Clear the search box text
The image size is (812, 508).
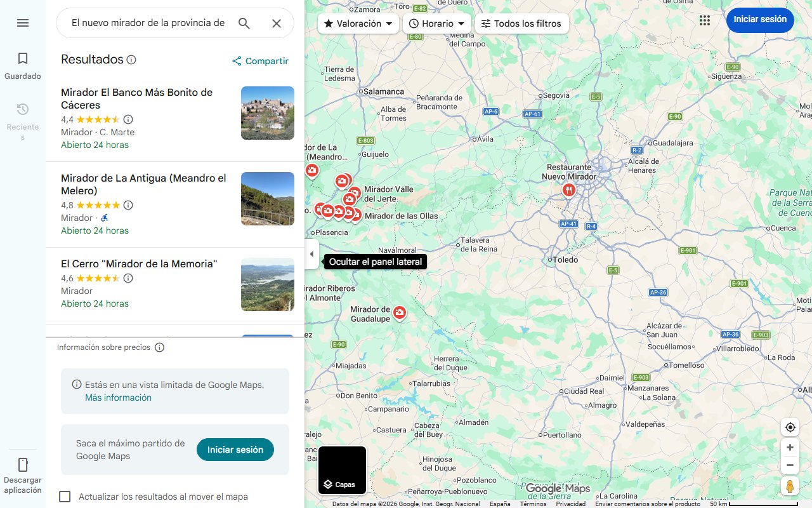click(277, 23)
